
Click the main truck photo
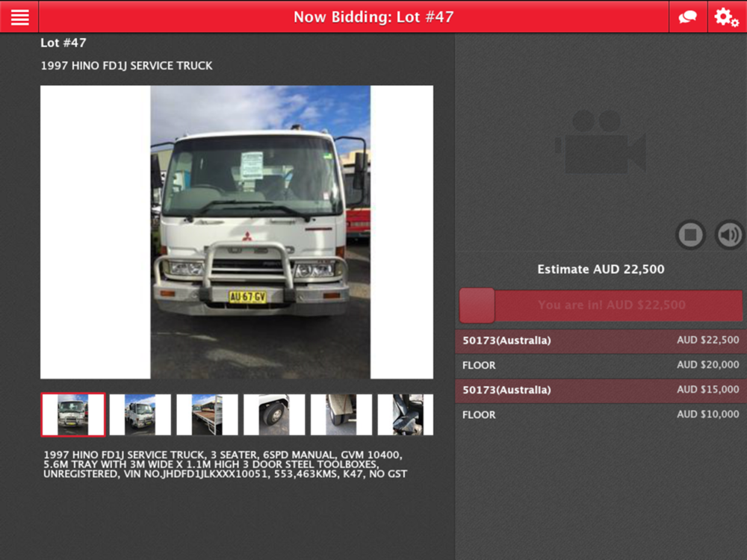(x=237, y=232)
